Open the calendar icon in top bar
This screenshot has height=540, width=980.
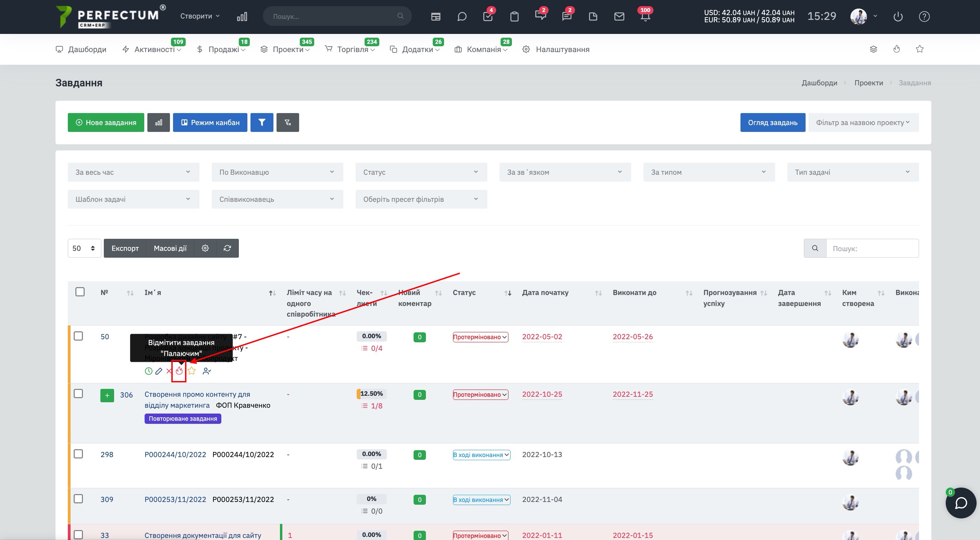[x=436, y=16]
